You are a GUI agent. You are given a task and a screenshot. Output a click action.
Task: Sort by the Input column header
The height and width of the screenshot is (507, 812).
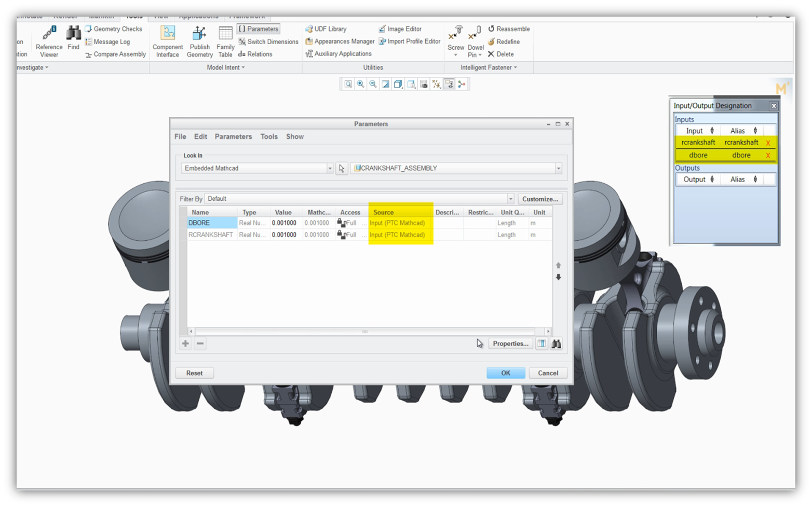click(699, 131)
